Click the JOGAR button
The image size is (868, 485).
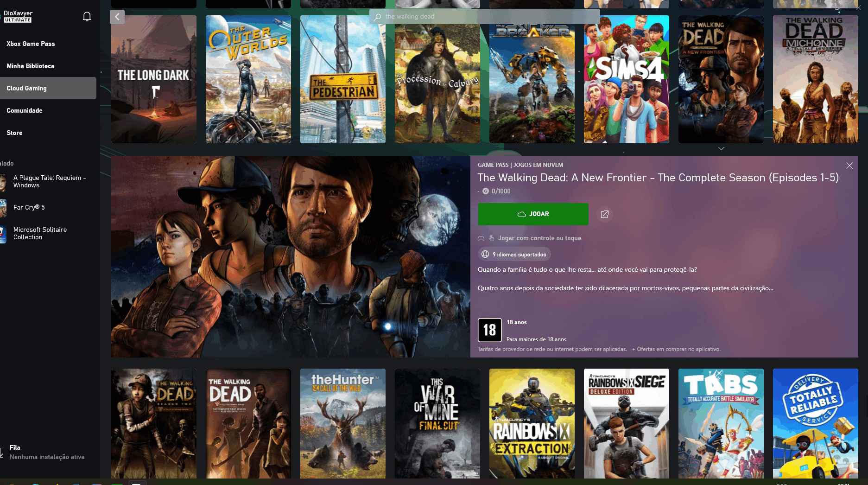[533, 214]
